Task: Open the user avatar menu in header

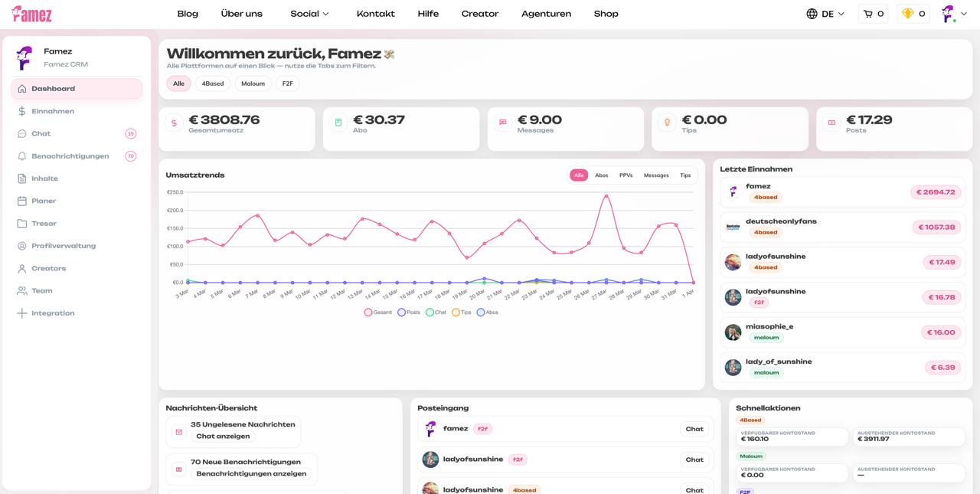Action: pyautogui.click(x=949, y=14)
